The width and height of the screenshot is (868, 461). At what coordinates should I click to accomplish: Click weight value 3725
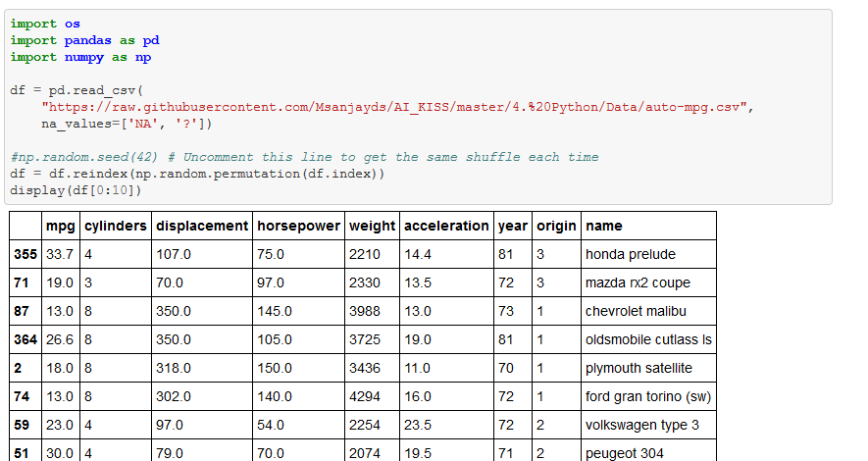coord(372,339)
